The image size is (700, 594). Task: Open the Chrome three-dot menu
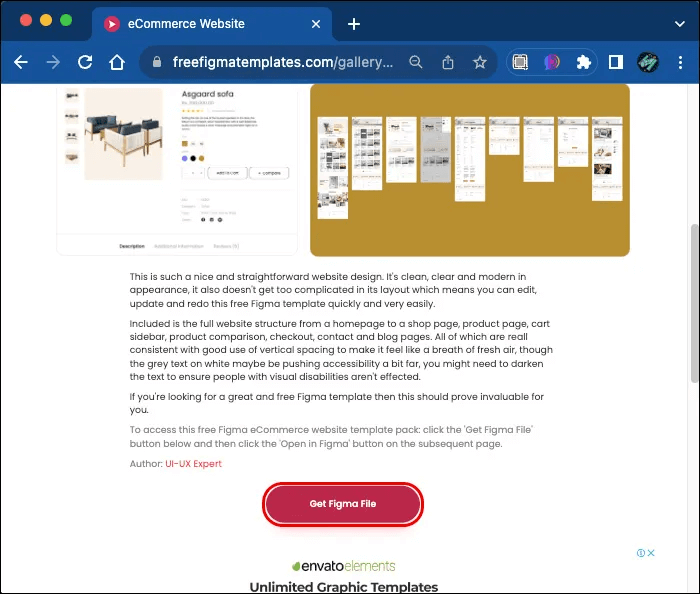680,62
